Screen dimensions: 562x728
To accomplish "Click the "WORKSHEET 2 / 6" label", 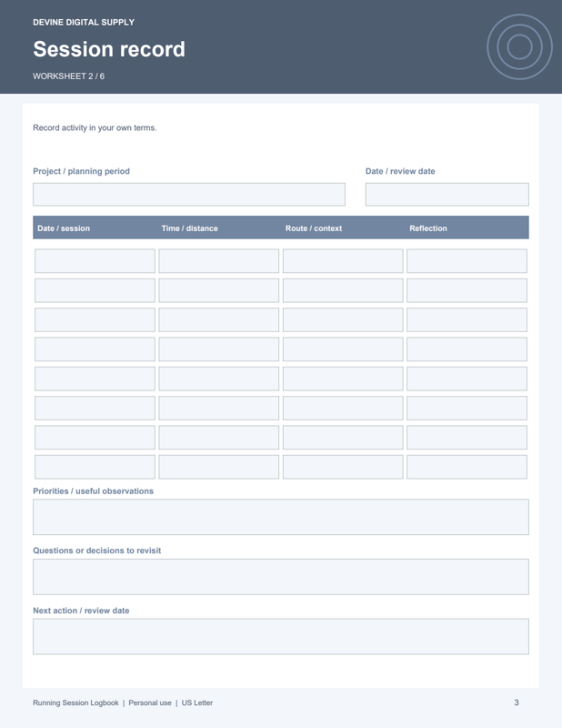I will tap(69, 76).
